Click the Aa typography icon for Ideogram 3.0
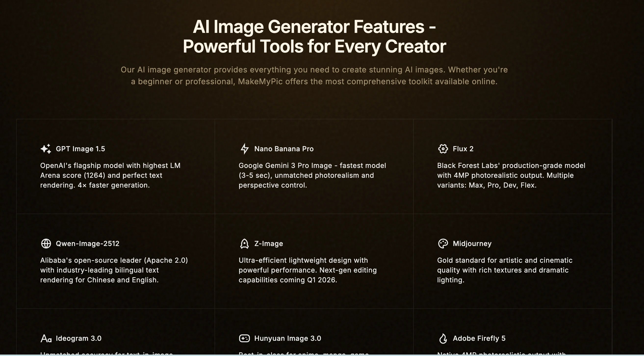Image resolution: width=644 pixels, height=356 pixels. point(46,339)
